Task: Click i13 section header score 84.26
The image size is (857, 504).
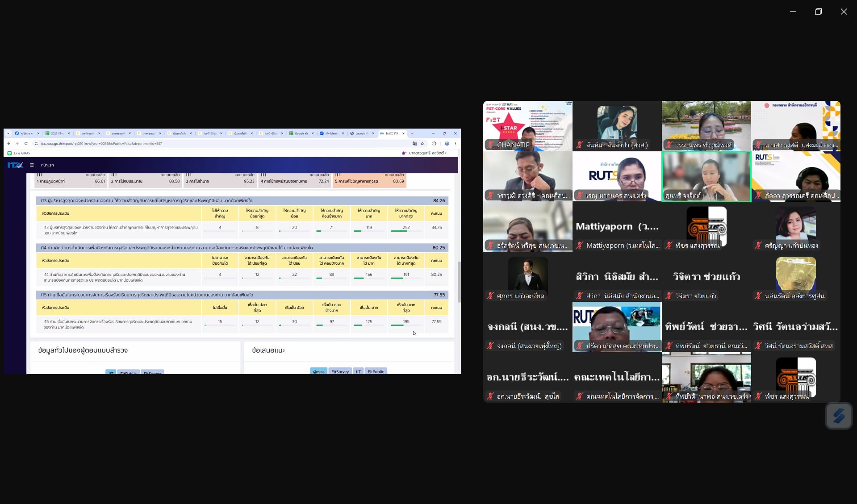Action: tap(439, 201)
